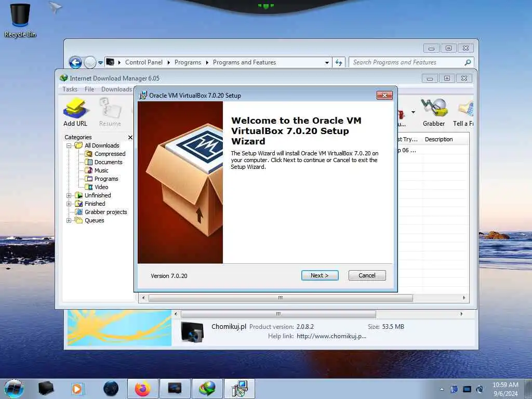The image size is (532, 399).
Task: Select the Video category icon
Action: tap(88, 187)
